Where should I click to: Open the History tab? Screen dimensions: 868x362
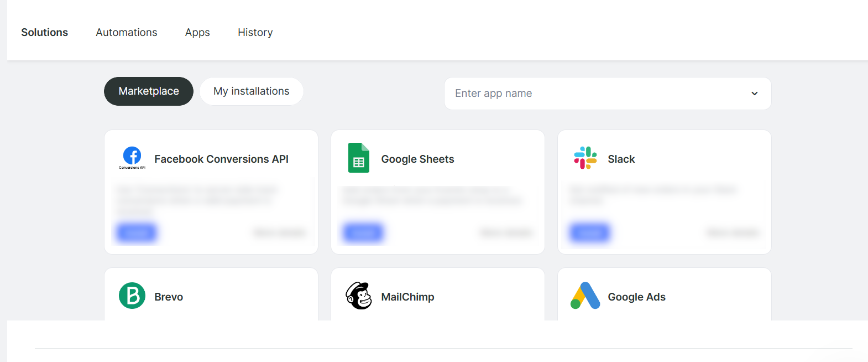pyautogui.click(x=255, y=32)
